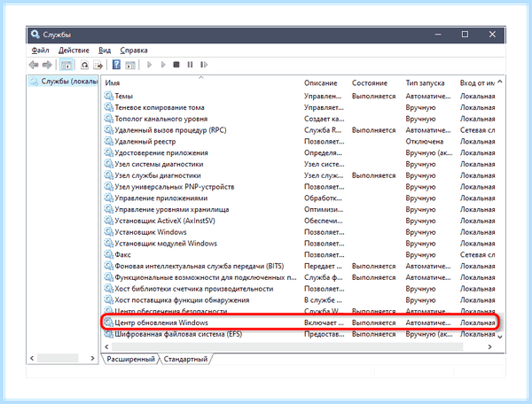Click gear icon beside Шифрованная файловая система
The height and width of the screenshot is (404, 532).
[x=108, y=334]
